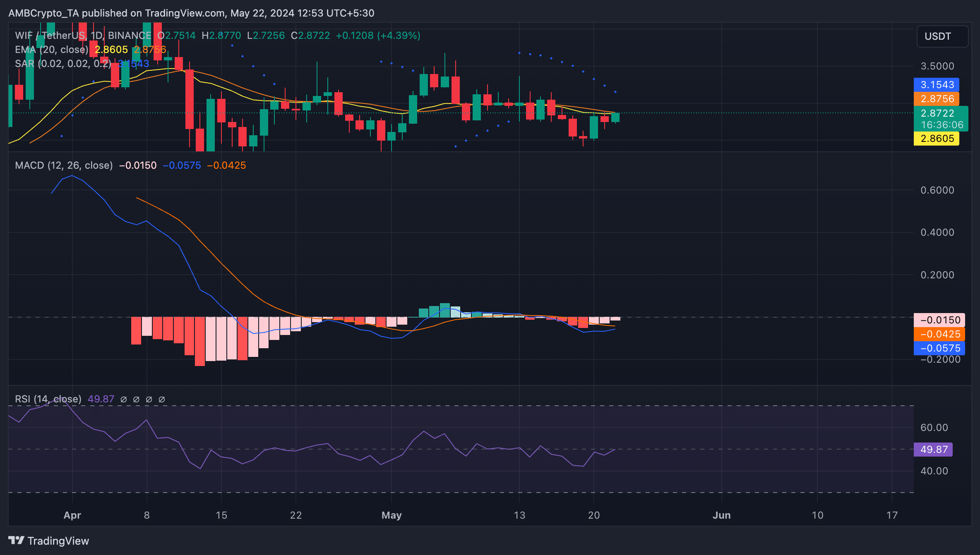
Task: Click the 13 date tick on time axis
Action: click(x=519, y=515)
